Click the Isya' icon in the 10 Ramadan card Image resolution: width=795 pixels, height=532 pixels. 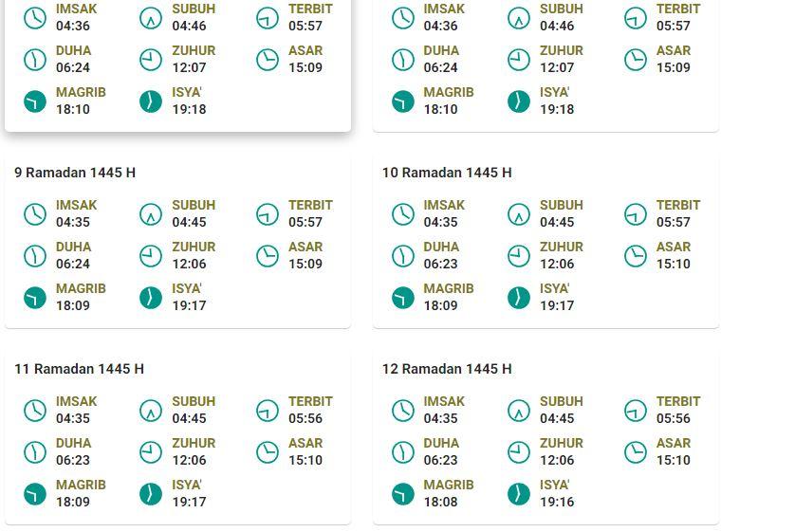tap(519, 298)
